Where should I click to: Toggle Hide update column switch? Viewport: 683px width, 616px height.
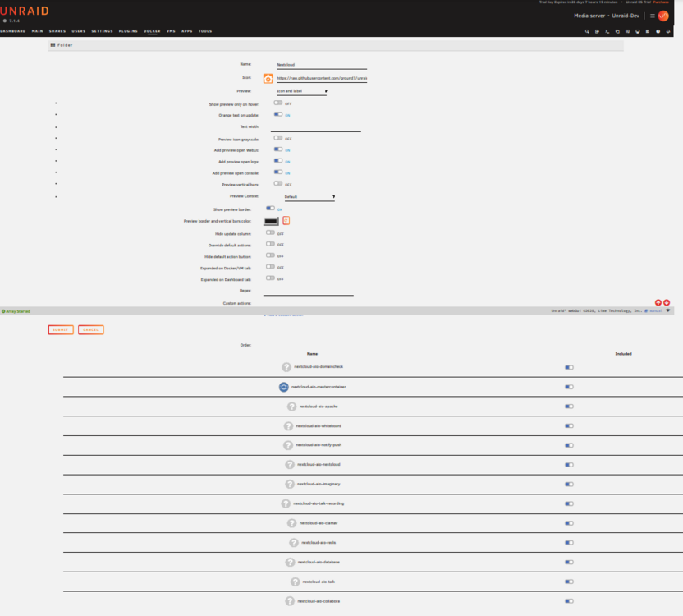pyautogui.click(x=270, y=232)
